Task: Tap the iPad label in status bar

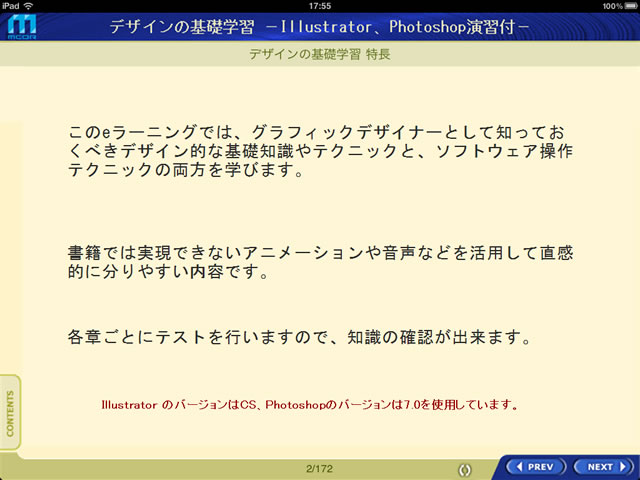Action: coord(11,6)
